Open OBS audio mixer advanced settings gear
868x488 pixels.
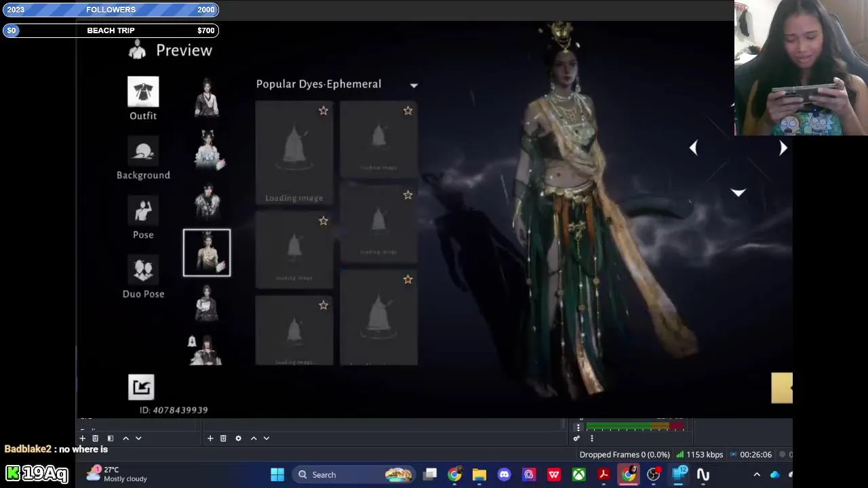576,439
